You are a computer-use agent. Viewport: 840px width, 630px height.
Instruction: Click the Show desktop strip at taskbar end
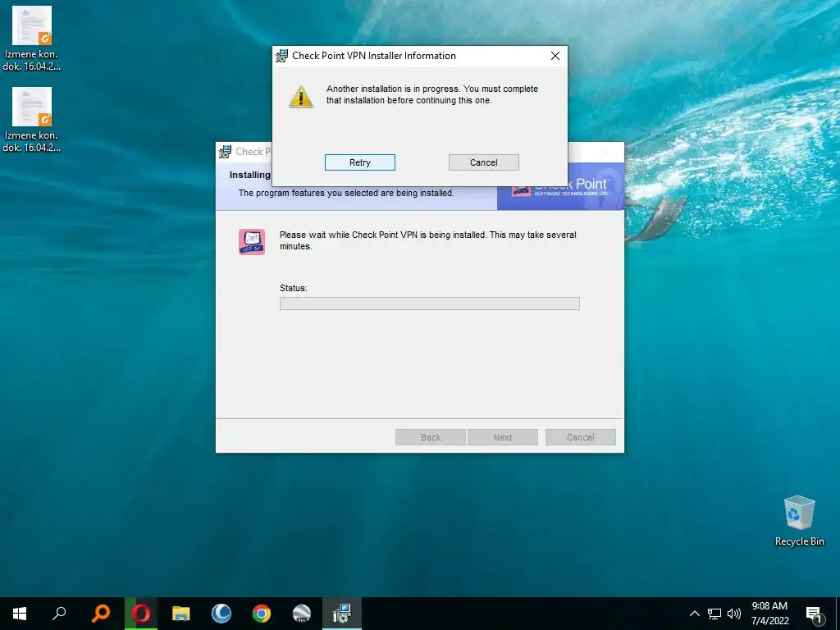click(x=838, y=614)
